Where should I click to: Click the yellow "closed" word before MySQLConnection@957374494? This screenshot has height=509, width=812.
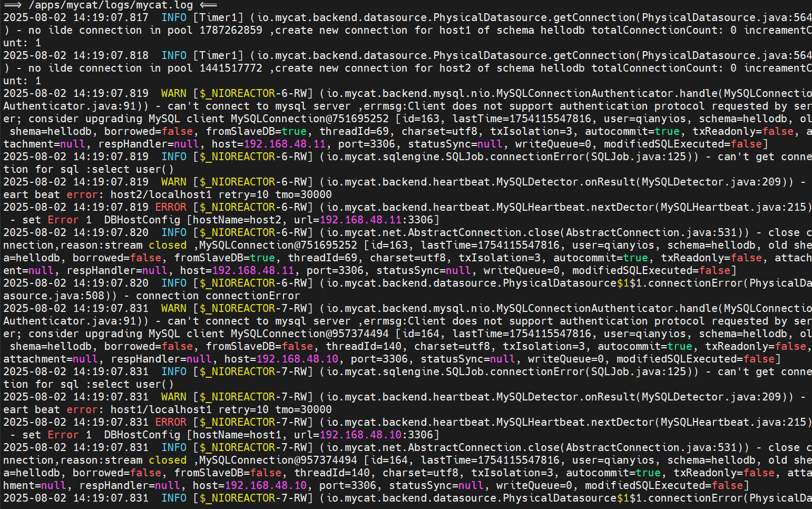(x=168, y=460)
